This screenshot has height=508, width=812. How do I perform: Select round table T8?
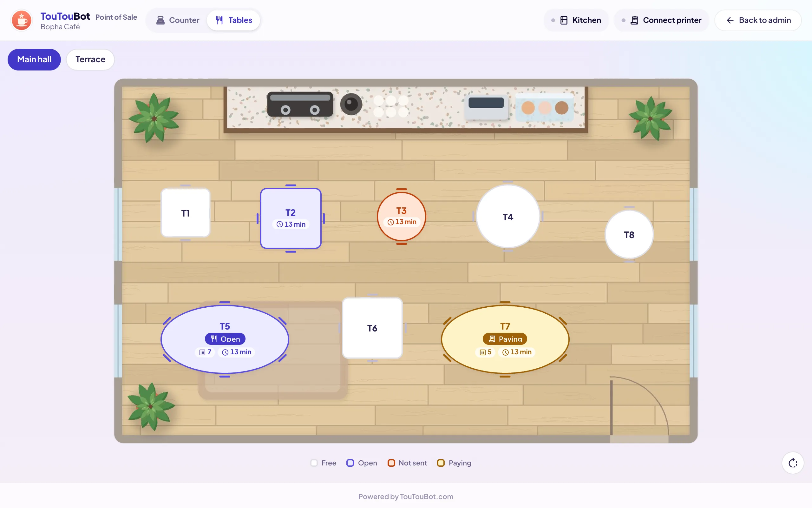[x=629, y=235]
